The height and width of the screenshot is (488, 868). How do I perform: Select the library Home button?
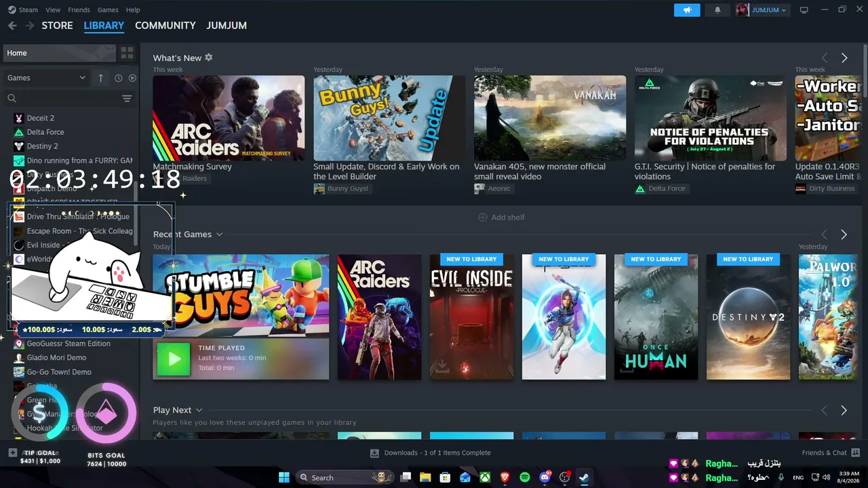point(59,53)
